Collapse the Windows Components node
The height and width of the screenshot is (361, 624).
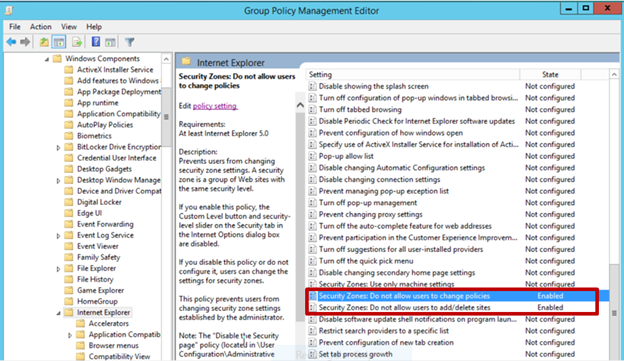point(47,59)
